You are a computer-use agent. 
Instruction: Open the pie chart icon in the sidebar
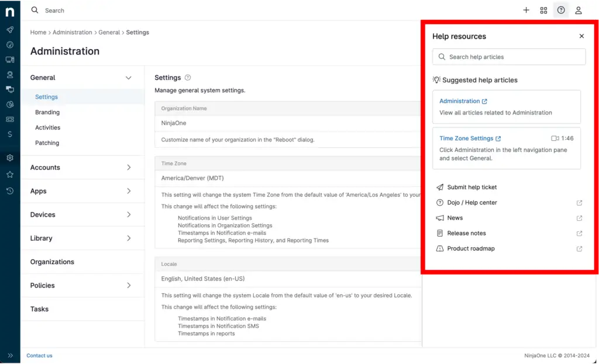pos(10,104)
